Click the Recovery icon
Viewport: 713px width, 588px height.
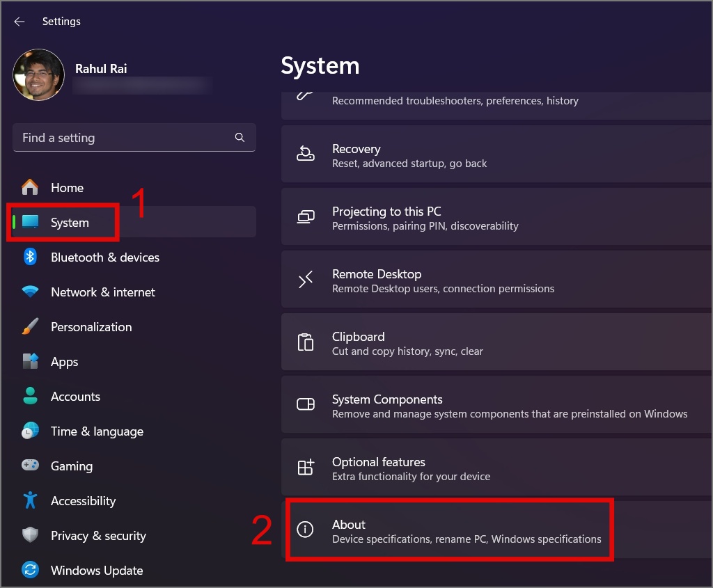(306, 154)
